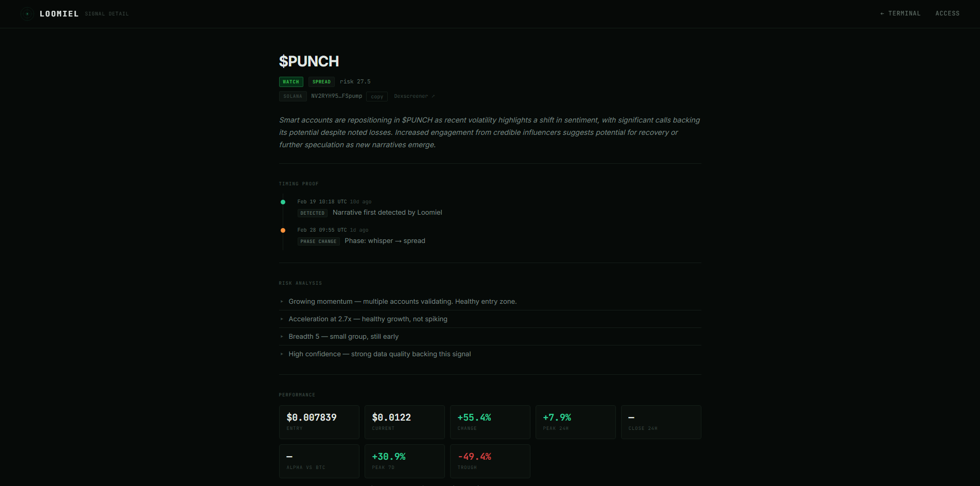Click the copy button for the contract address
Viewport: 980px width, 486px height.
click(x=376, y=96)
